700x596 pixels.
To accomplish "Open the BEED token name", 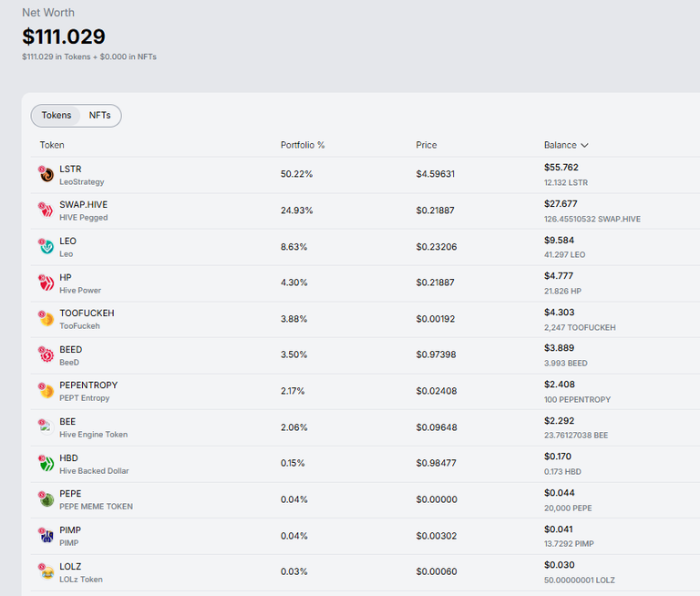I will click(70, 350).
